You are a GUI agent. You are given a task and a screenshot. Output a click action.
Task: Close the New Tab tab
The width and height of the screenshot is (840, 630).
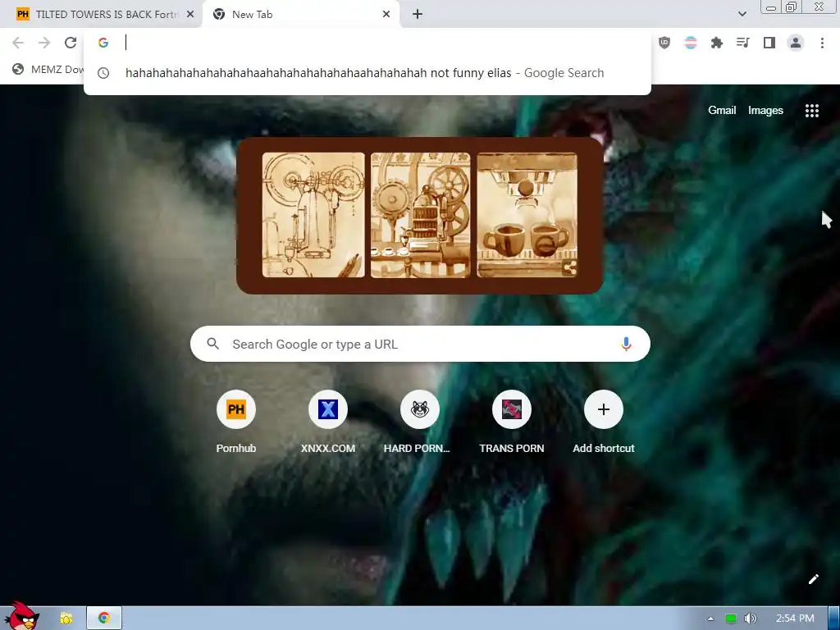click(386, 15)
